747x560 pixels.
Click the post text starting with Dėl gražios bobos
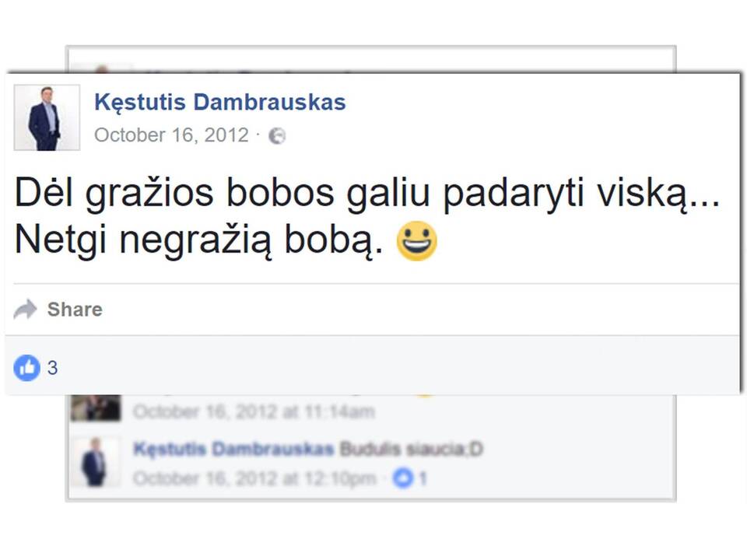pos(366,217)
